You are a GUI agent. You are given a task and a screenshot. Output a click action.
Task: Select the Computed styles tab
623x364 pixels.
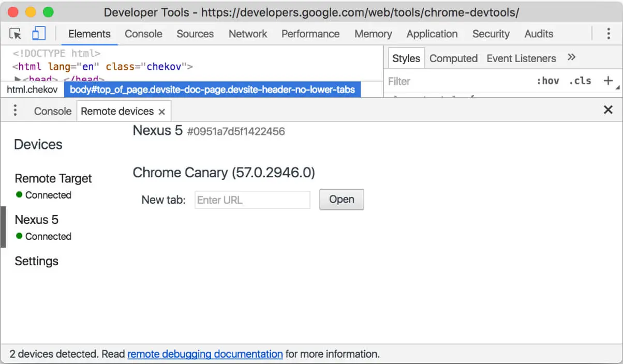tap(453, 58)
